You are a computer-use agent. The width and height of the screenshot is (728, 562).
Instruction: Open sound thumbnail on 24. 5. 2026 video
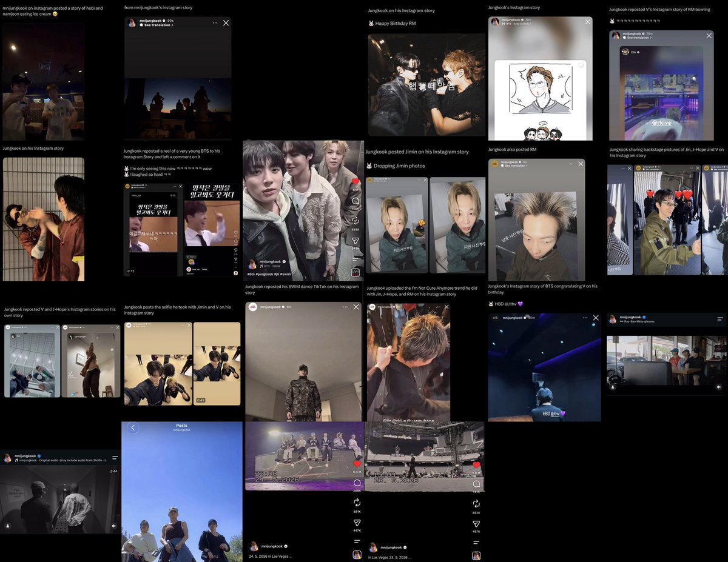357,555
